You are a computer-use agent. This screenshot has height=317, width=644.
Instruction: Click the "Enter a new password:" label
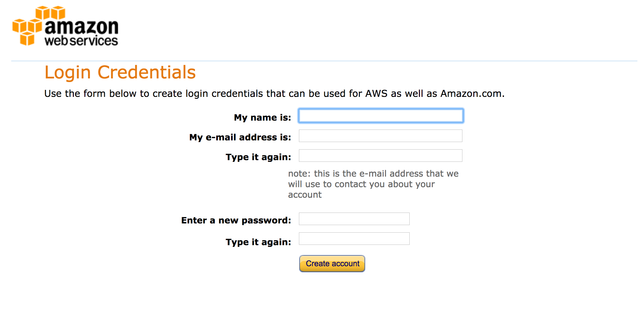(236, 220)
